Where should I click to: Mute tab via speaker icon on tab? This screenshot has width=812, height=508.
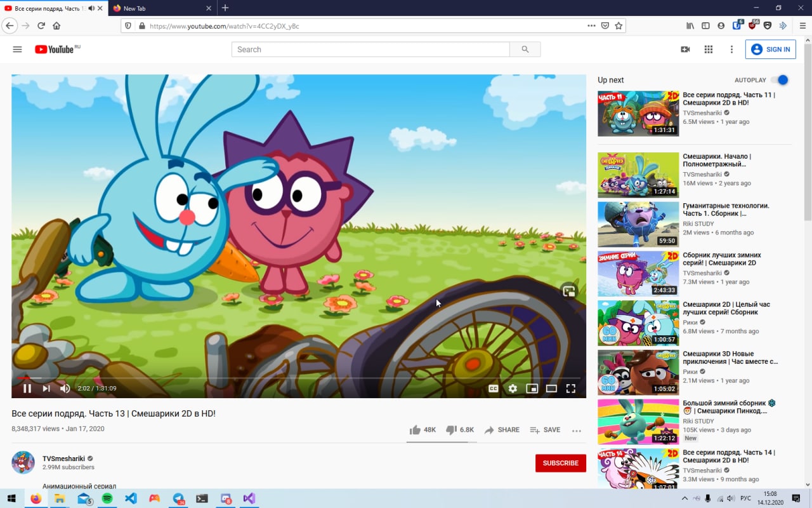tap(91, 8)
